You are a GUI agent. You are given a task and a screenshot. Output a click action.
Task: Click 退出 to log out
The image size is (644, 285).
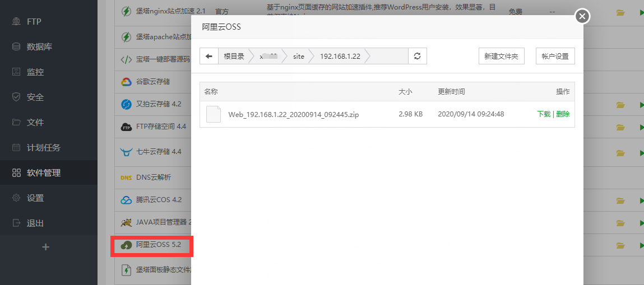click(x=48, y=223)
